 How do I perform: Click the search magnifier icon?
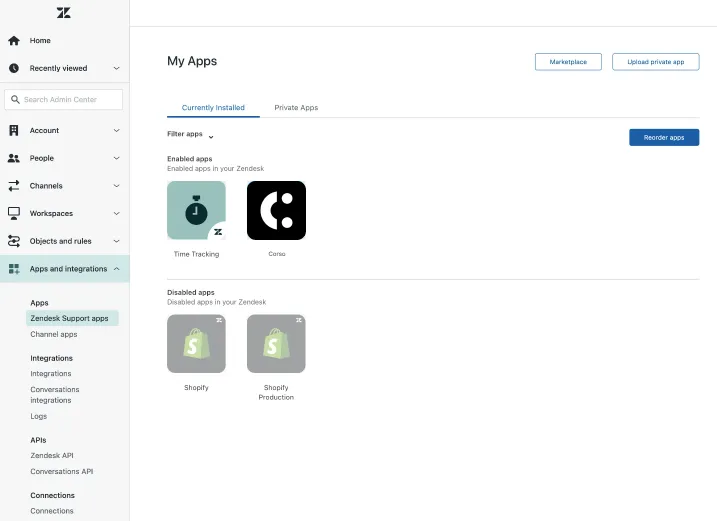coord(15,99)
